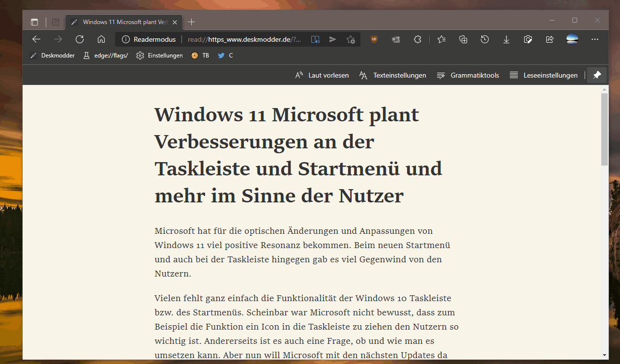Open browsing History
The image size is (620, 364).
point(485,39)
